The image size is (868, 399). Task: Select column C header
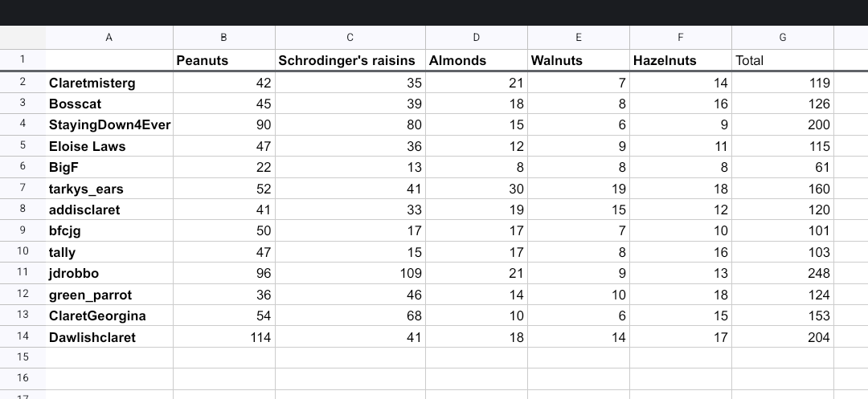pos(350,38)
